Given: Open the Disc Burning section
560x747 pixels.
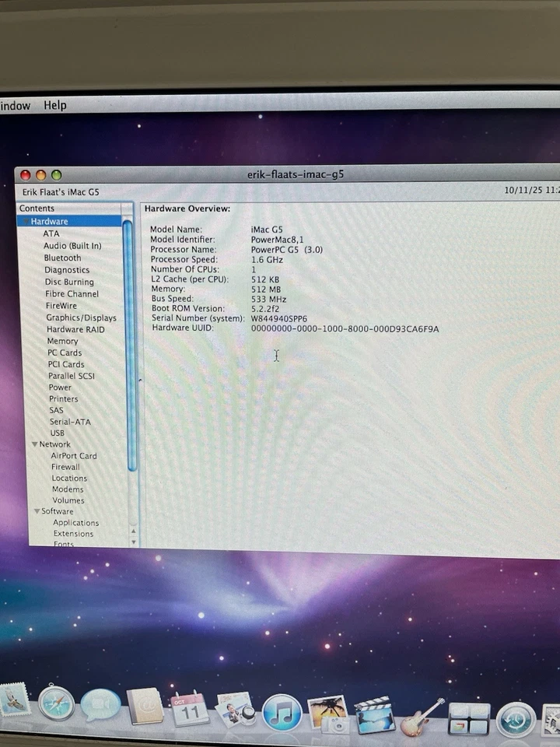Looking at the screenshot, I should coord(69,282).
